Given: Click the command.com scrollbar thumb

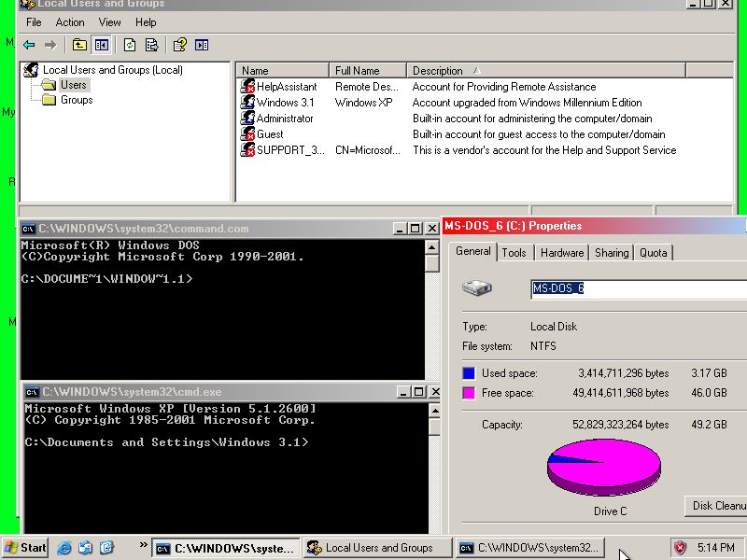Looking at the screenshot, I should pos(431,263).
